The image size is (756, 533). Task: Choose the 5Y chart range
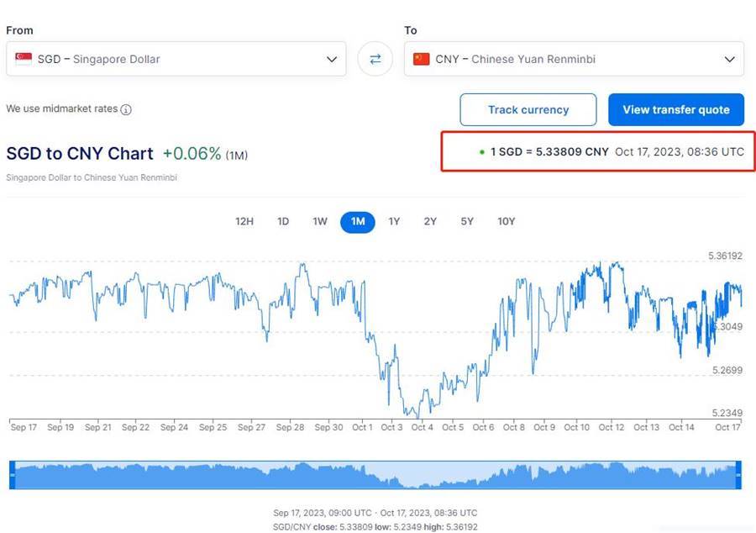click(x=467, y=222)
